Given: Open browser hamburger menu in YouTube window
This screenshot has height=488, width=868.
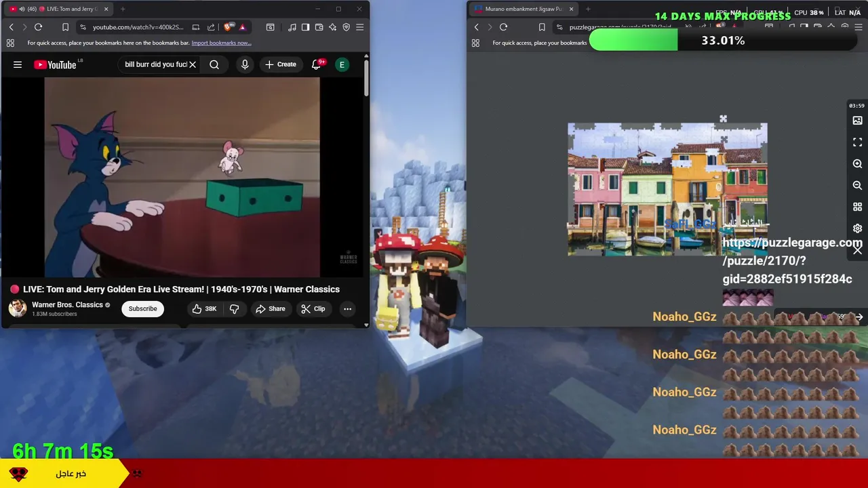Looking at the screenshot, I should pos(359,27).
